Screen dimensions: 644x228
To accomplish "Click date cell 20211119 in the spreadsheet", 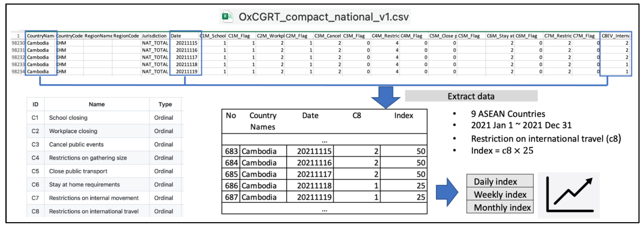I will click(x=187, y=72).
